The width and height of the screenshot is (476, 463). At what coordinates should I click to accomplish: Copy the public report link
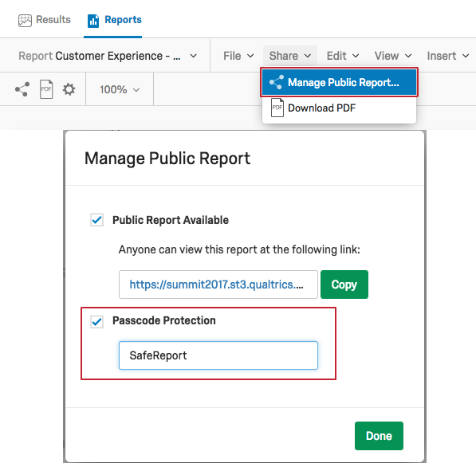pyautogui.click(x=344, y=284)
